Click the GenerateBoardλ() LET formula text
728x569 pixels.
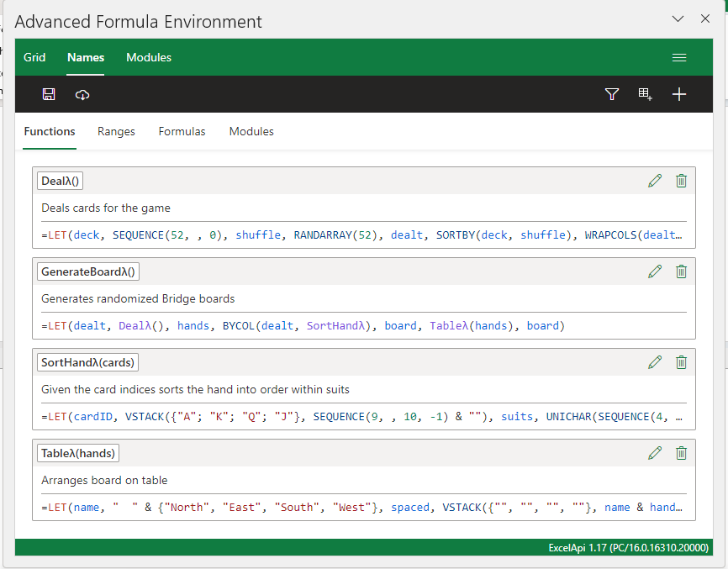[303, 326]
